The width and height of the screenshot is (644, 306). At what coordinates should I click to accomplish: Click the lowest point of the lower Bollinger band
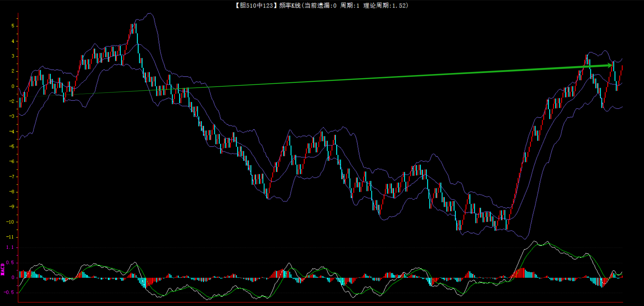tap(524, 238)
